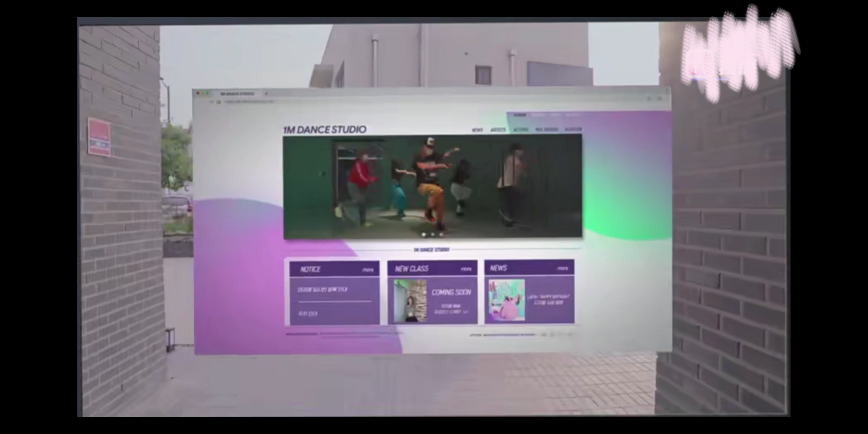
Task: Open the lower notice entry in NOTICE panel
Action: pyautogui.click(x=308, y=313)
